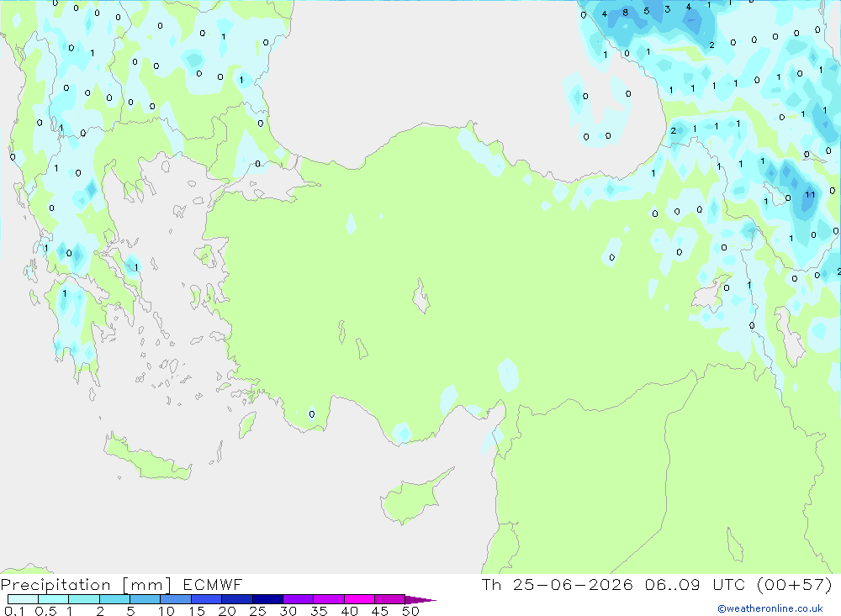Screen dimensions: 841x616
Task: Click the '25' legend scale label
Action: (x=258, y=611)
